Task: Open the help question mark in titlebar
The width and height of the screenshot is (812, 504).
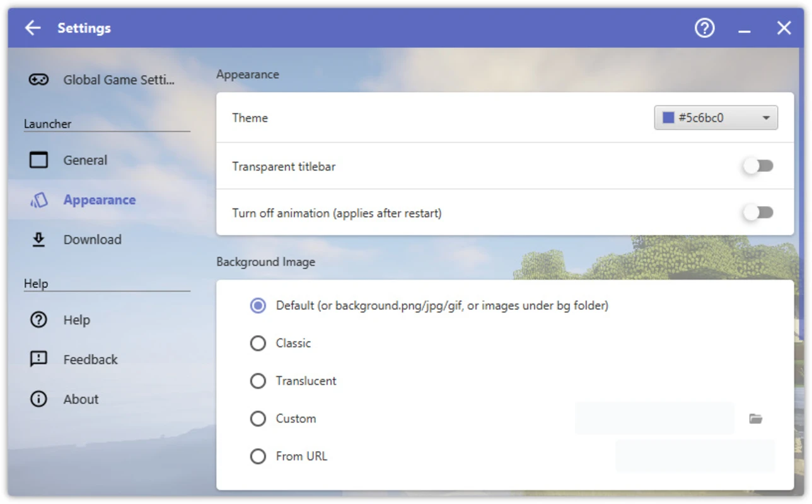Action: [705, 28]
